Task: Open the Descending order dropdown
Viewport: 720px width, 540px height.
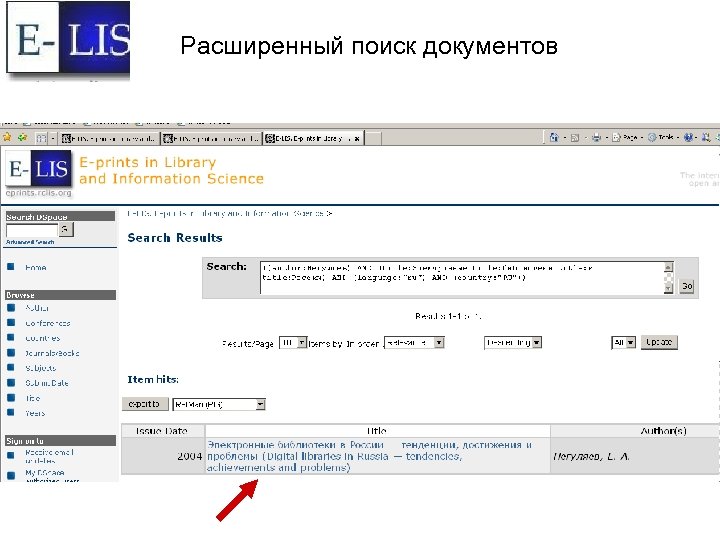Action: (513, 343)
